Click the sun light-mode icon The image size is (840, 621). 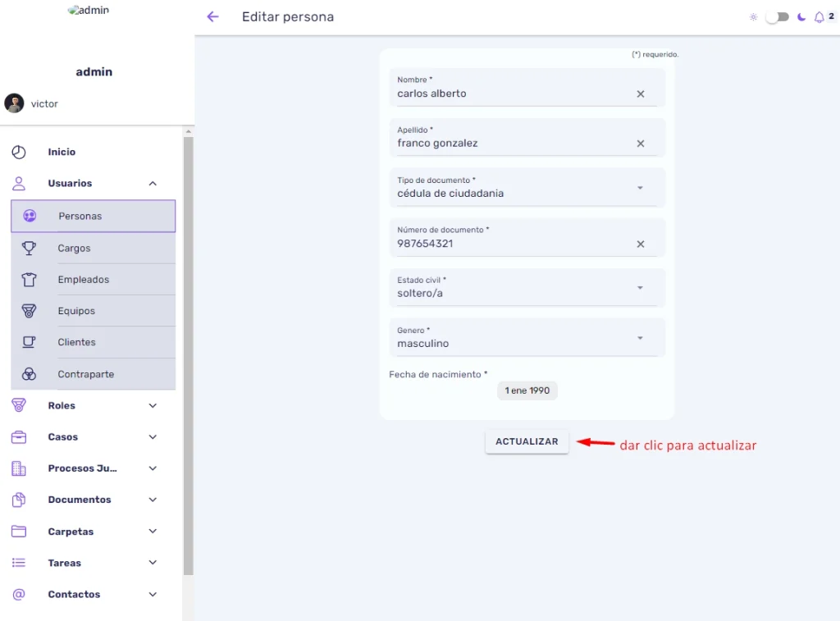pos(753,17)
